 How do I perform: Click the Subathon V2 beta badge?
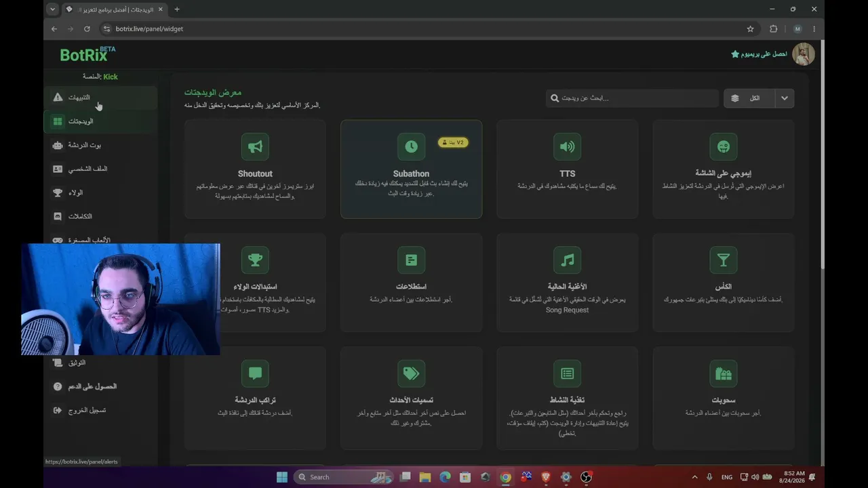click(454, 142)
